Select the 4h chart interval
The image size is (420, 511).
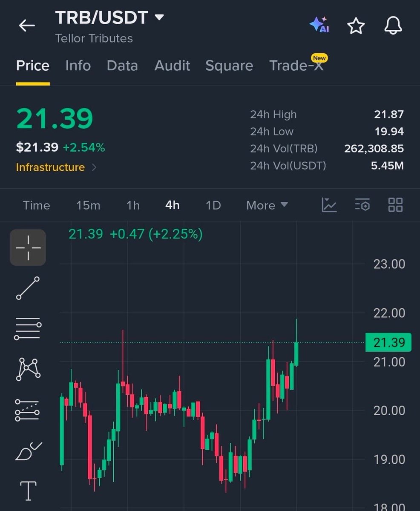173,205
